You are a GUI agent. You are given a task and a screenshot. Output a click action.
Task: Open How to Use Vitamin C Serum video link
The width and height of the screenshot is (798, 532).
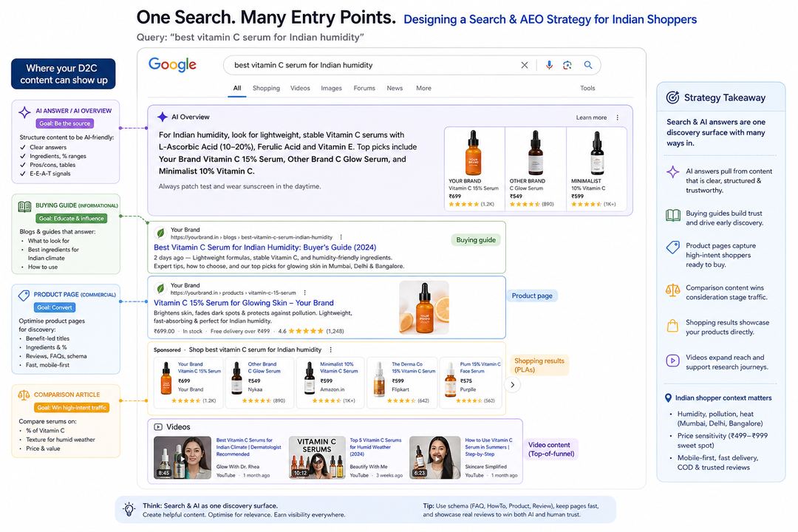pyautogui.click(x=488, y=447)
